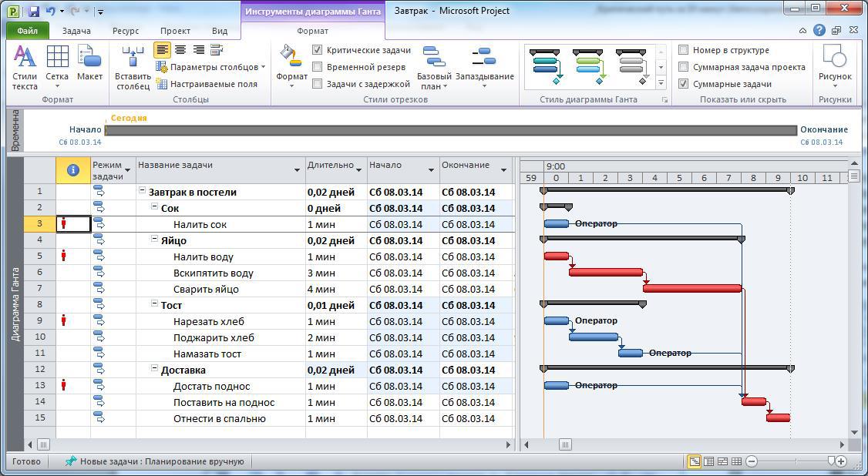This screenshot has height=476, width=868.
Task: Zoom in with the plus button
Action: pyautogui.click(x=841, y=461)
